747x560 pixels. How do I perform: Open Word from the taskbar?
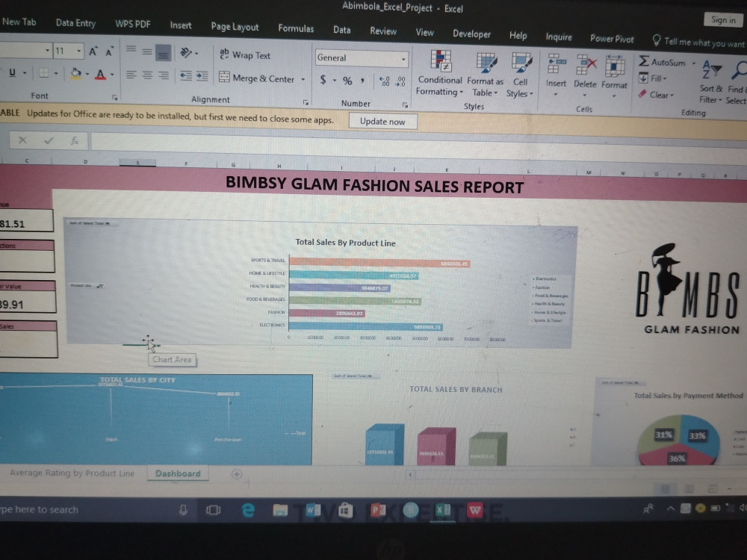[x=312, y=511]
